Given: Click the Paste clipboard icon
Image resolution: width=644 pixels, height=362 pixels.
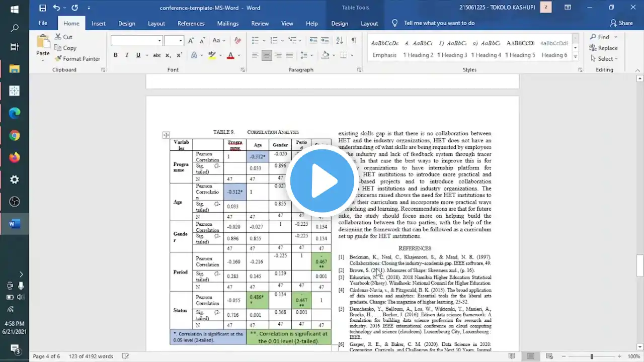Looking at the screenshot, I should 43,41.
